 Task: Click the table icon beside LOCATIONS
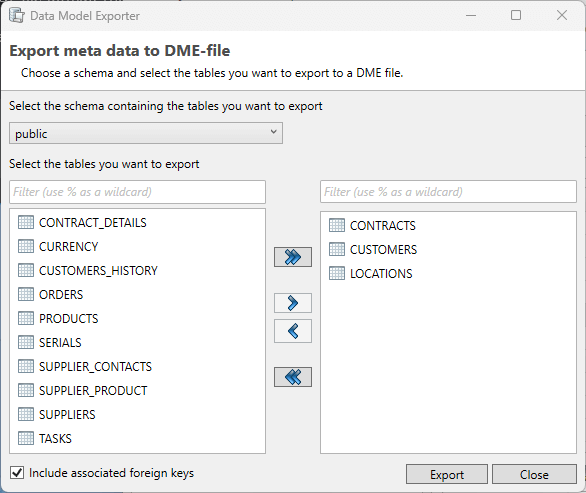337,273
